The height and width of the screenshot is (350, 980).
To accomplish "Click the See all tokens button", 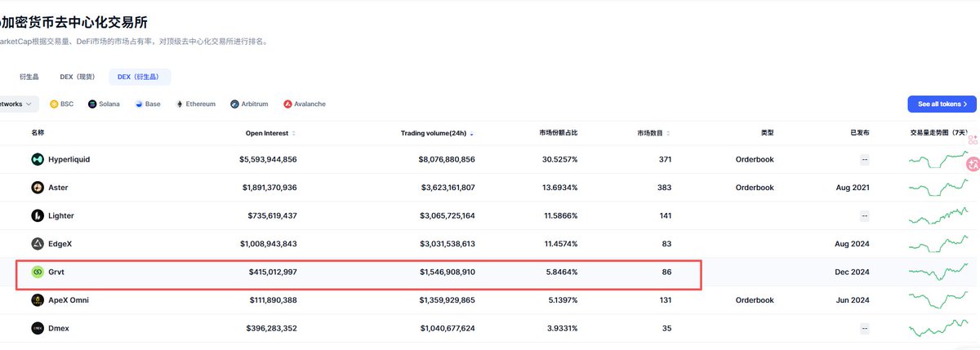I will click(942, 104).
